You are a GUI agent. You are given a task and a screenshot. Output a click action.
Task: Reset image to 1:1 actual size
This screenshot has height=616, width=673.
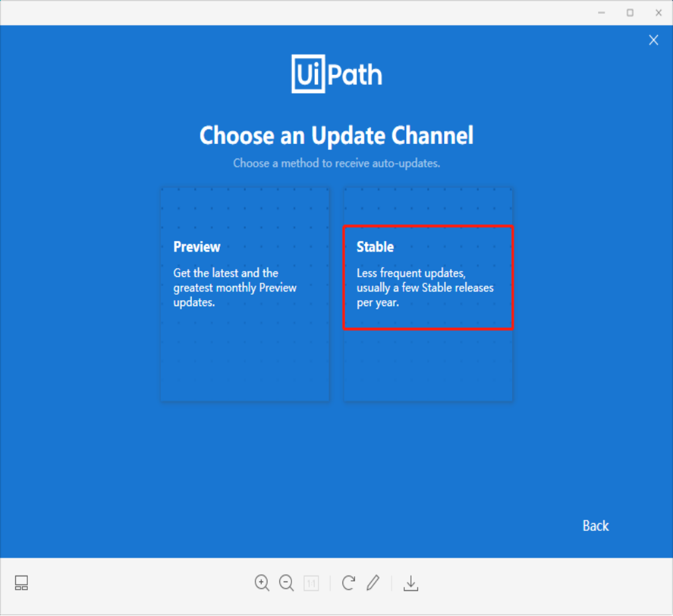coord(311,583)
